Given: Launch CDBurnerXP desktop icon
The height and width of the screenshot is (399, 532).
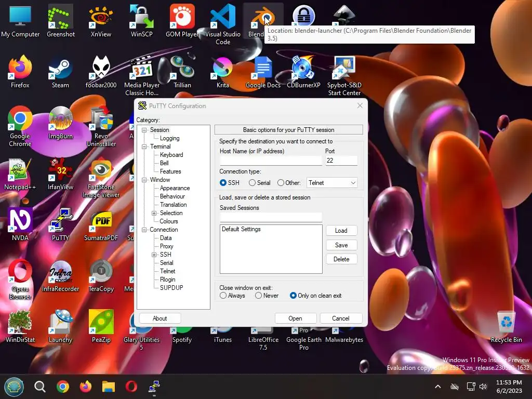Looking at the screenshot, I should (x=303, y=71).
